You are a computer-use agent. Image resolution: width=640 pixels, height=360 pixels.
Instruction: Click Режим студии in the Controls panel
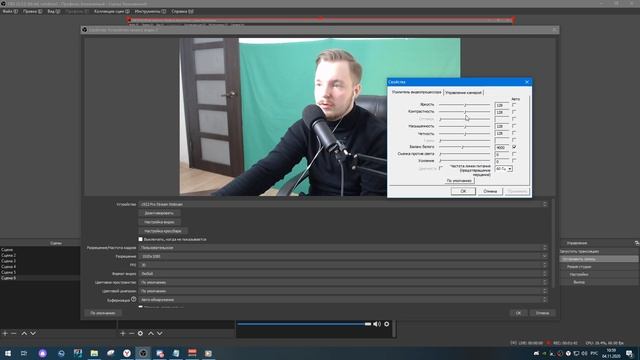599,267
